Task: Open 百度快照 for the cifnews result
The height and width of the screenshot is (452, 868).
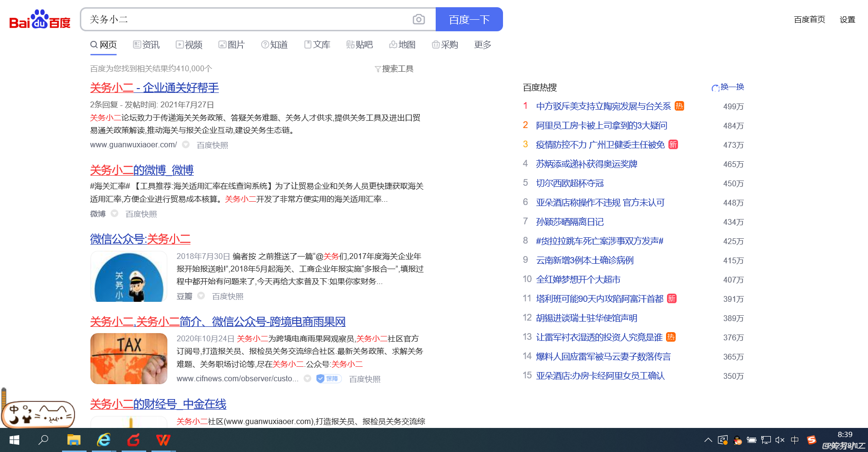Action: coord(365,379)
